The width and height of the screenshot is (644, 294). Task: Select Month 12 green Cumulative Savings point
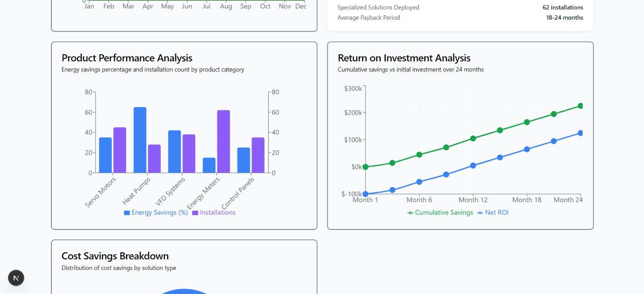(473, 139)
